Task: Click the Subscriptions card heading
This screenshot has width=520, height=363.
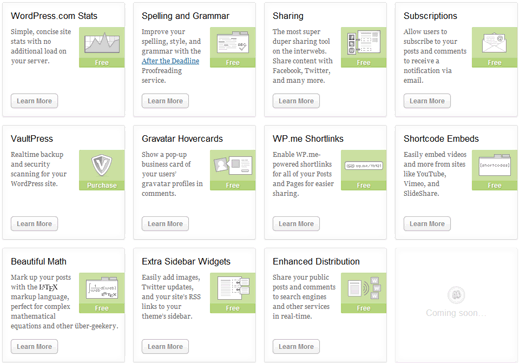Action: pos(430,16)
